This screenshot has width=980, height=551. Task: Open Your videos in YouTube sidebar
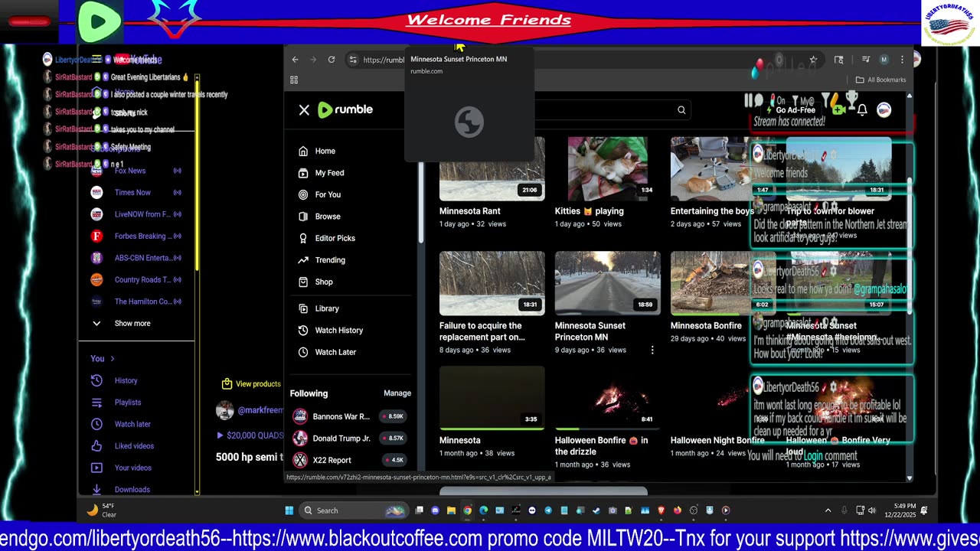point(132,468)
